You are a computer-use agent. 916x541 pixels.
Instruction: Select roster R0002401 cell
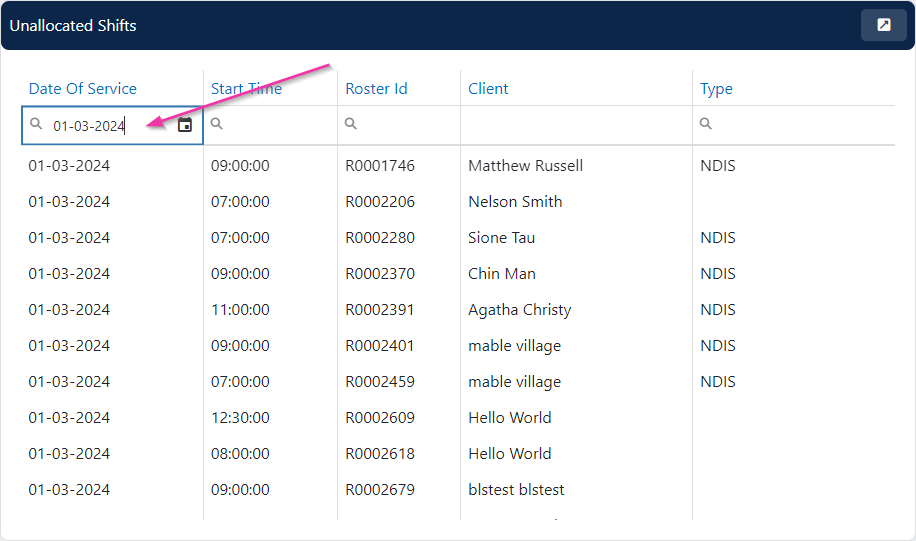click(x=380, y=346)
